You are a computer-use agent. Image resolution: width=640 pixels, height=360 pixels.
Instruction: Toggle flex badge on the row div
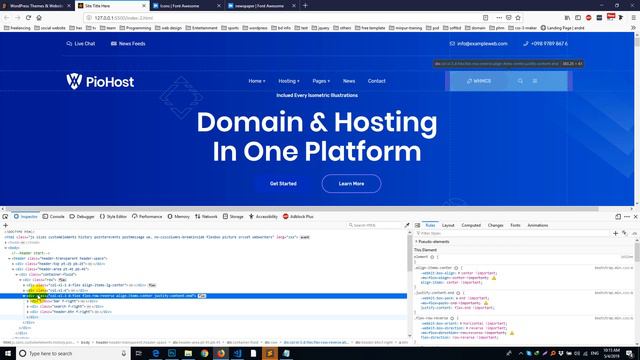point(62,280)
